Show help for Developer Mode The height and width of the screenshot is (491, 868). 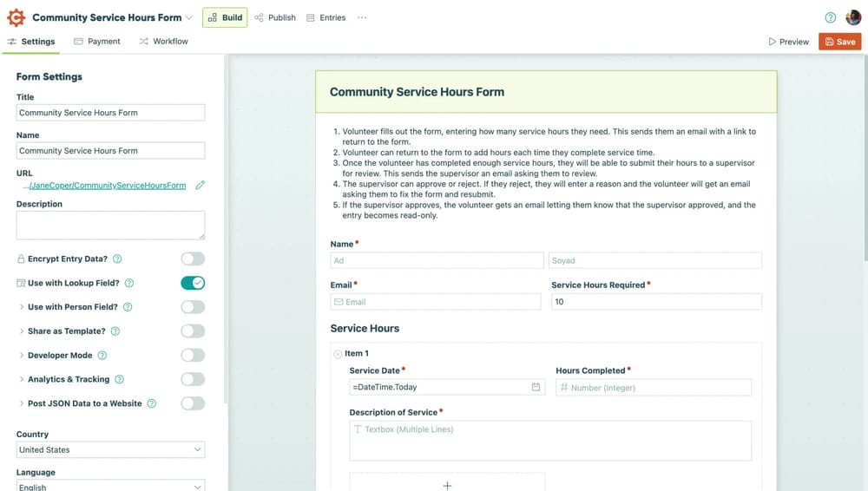coord(102,356)
